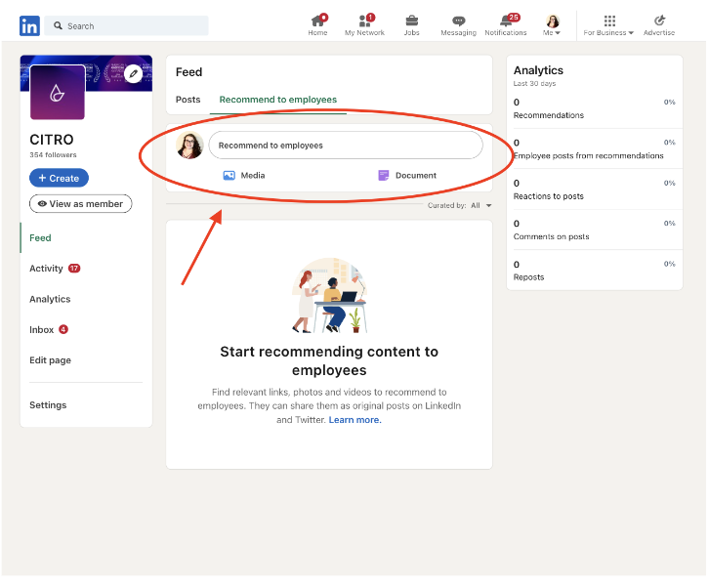
Task: Click the Comments on posts metric
Action: (x=594, y=230)
